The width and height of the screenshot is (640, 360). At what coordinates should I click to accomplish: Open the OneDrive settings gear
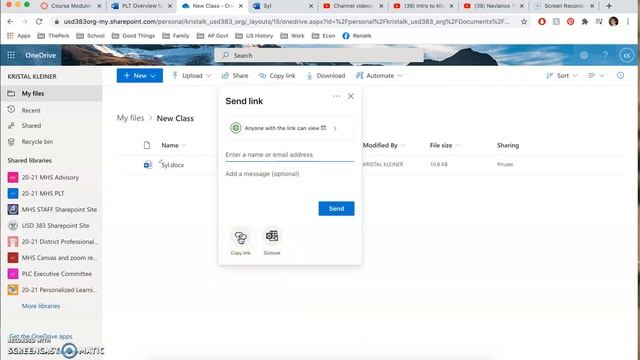[584, 55]
